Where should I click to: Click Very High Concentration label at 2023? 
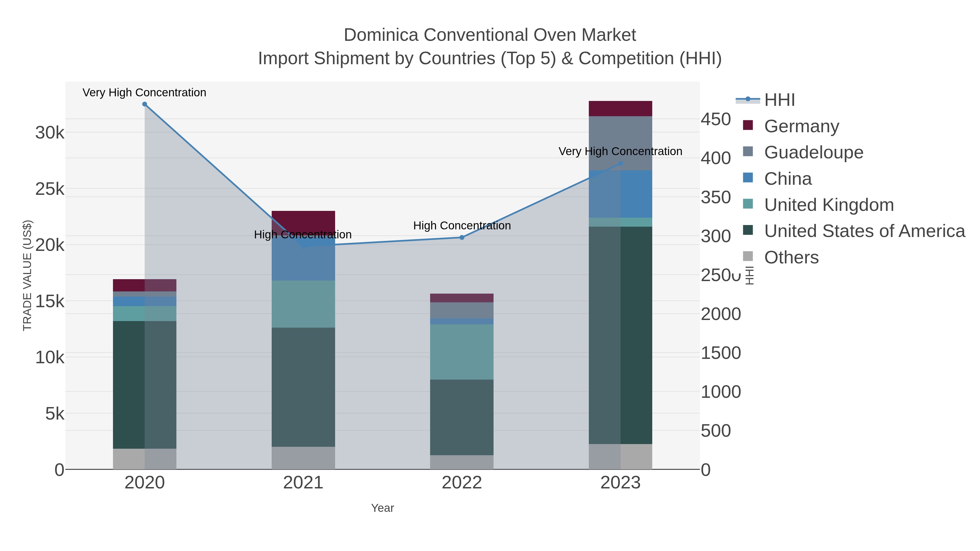[620, 151]
